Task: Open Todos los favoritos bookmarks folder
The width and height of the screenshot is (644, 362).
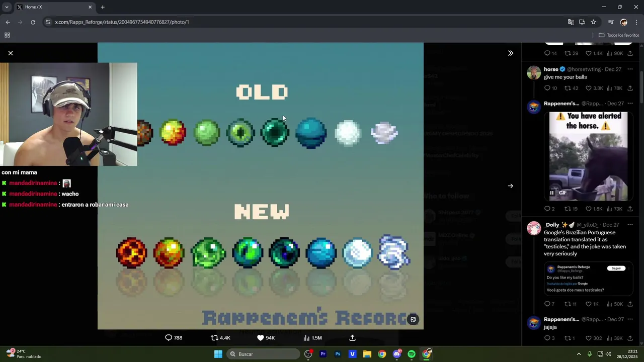Action: click(619, 35)
